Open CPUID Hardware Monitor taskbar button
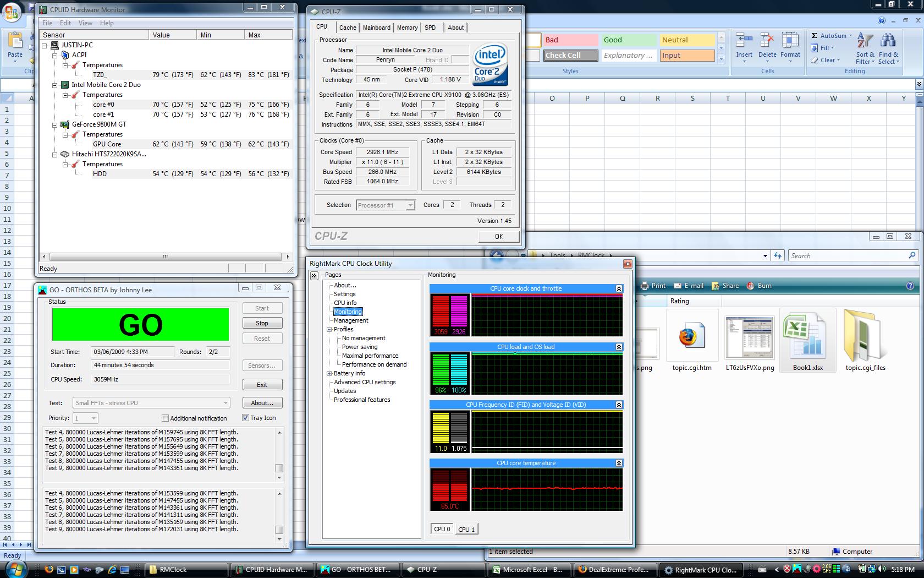This screenshot has height=578, width=924. (x=272, y=570)
